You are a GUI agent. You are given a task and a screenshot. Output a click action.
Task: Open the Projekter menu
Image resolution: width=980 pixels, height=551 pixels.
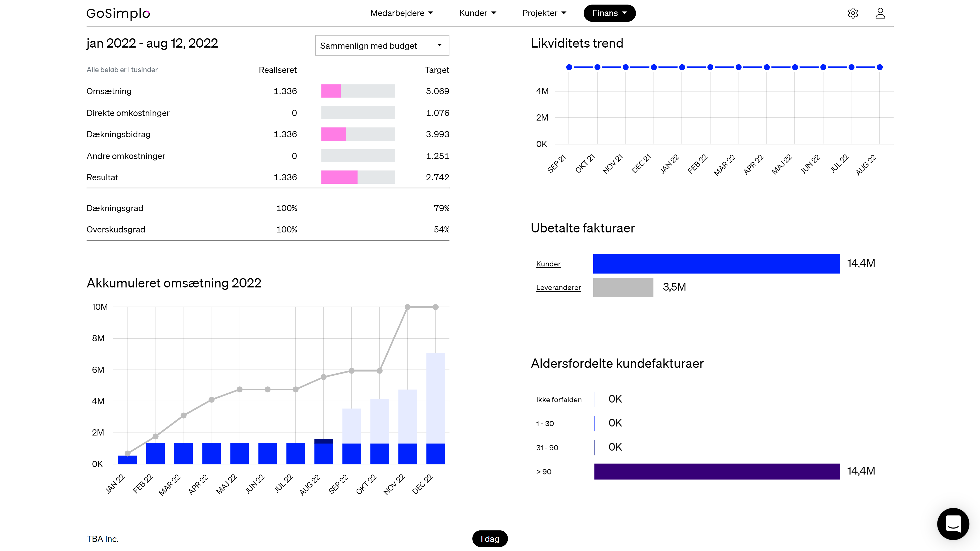tap(544, 13)
